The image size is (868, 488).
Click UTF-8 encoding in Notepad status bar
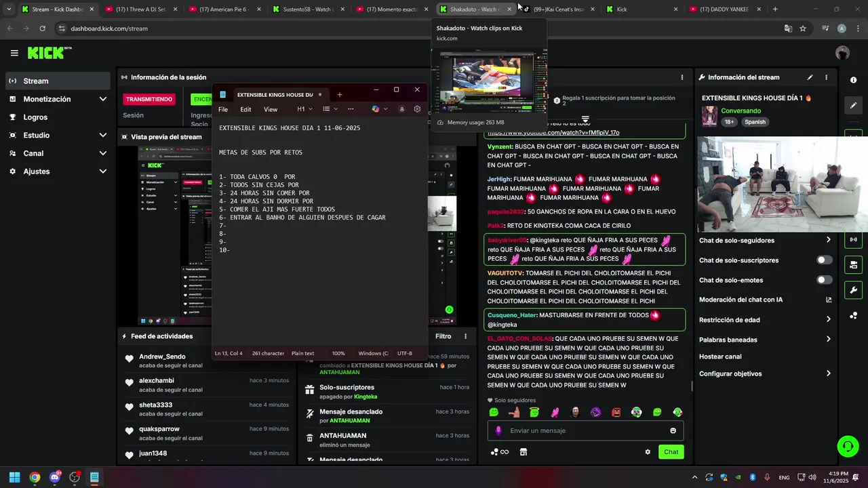405,353
